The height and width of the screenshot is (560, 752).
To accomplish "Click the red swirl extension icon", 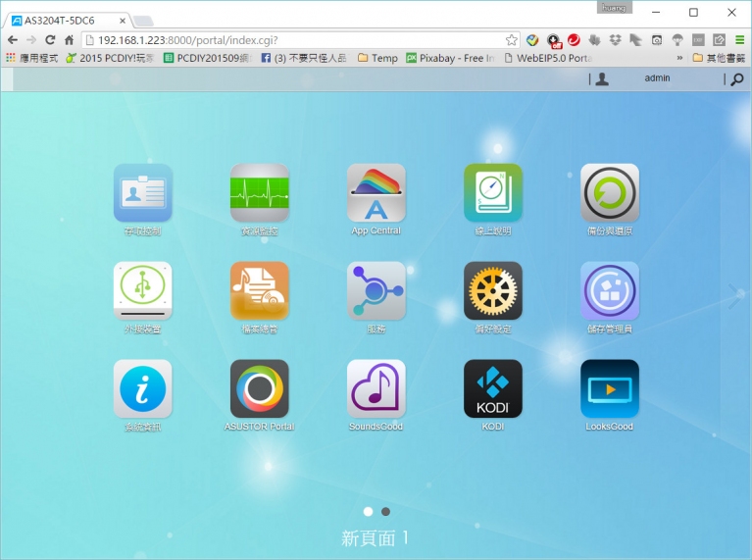I will coord(574,40).
